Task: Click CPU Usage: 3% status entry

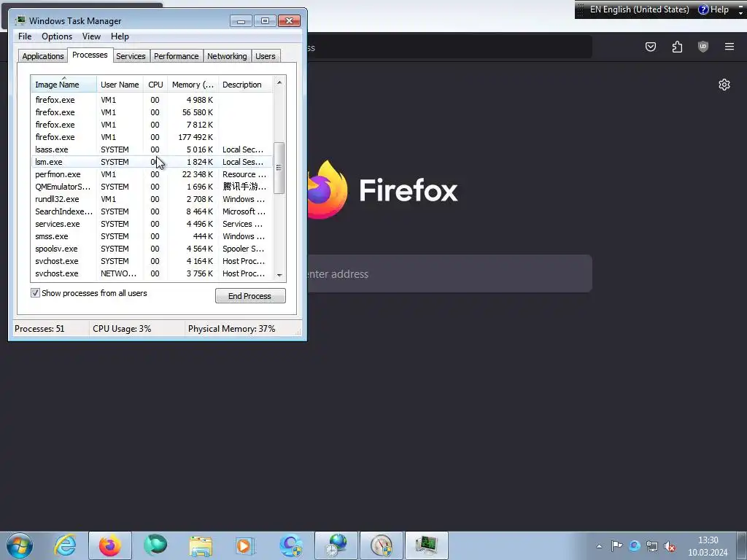Action: point(122,329)
